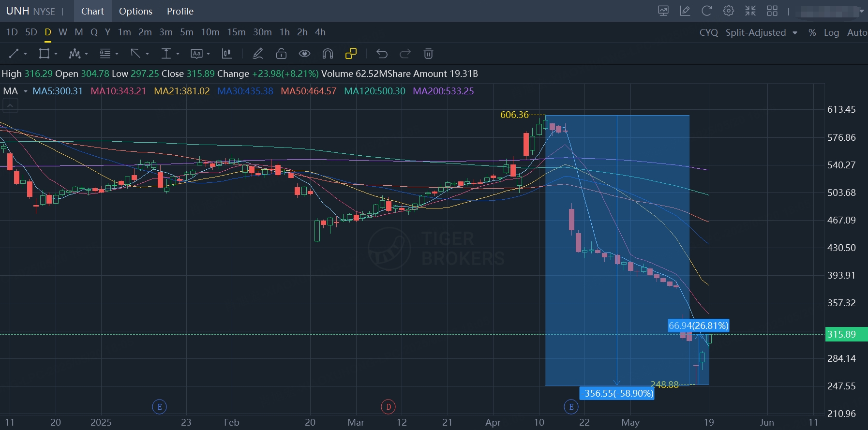Select the 5m interval
Image resolution: width=868 pixels, height=430 pixels.
click(187, 32)
